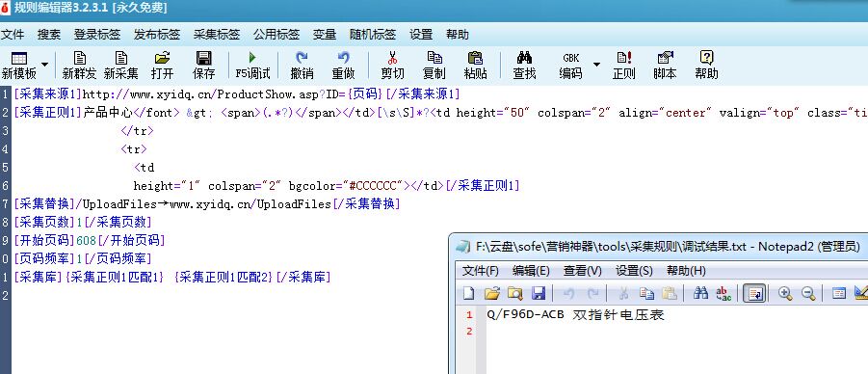Click Notepad2 find binoculars icon

[700, 293]
